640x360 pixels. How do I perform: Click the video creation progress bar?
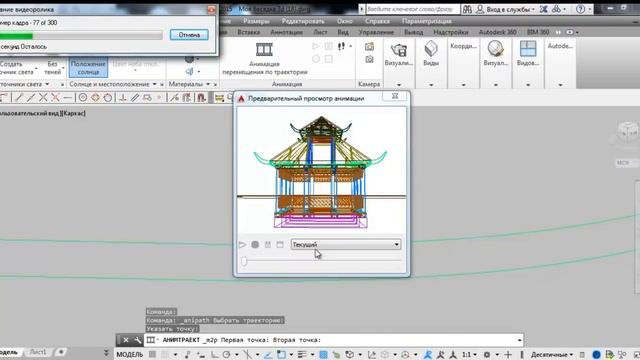[81, 36]
